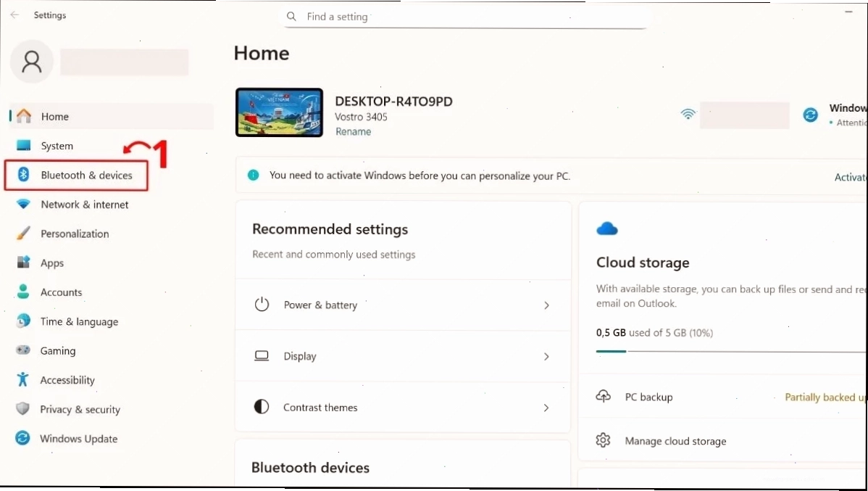Click the info icon in activation banner
Viewport: 868px width, 491px height.
point(253,175)
